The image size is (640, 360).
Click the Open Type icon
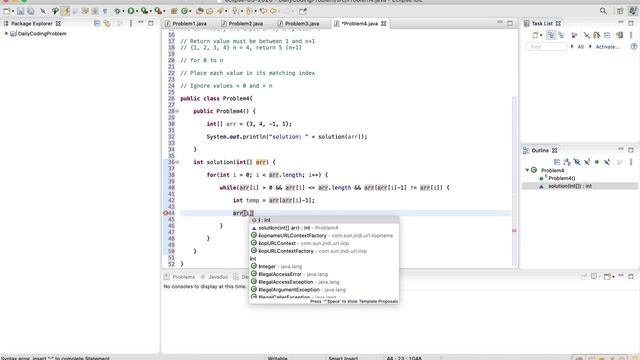pyautogui.click(x=200, y=11)
